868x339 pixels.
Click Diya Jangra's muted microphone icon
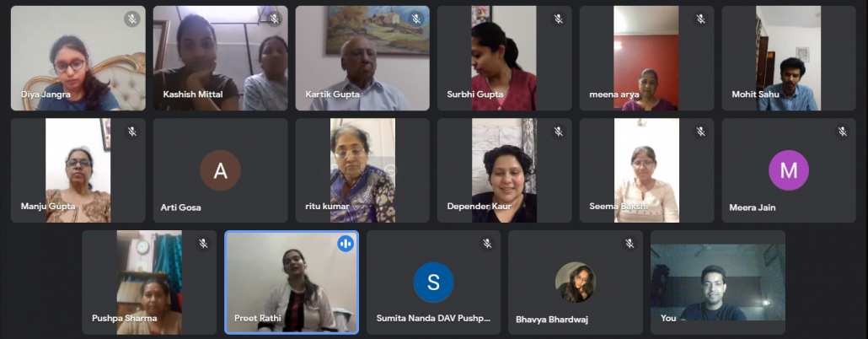(x=132, y=19)
